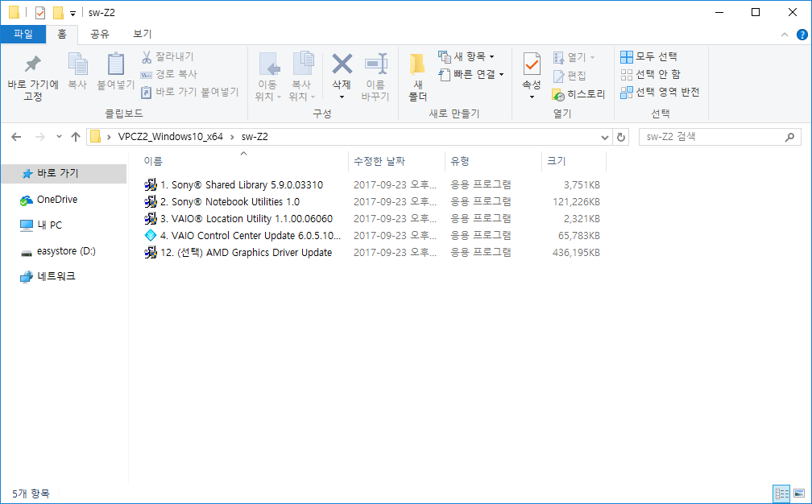Open the 파일 (File) menu
Image resolution: width=812 pixels, height=504 pixels.
pos(24,34)
